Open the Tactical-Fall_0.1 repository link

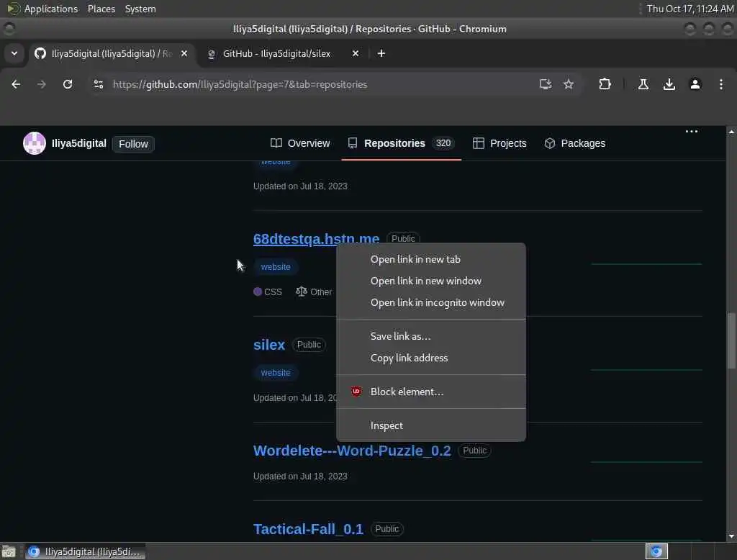[308, 529]
